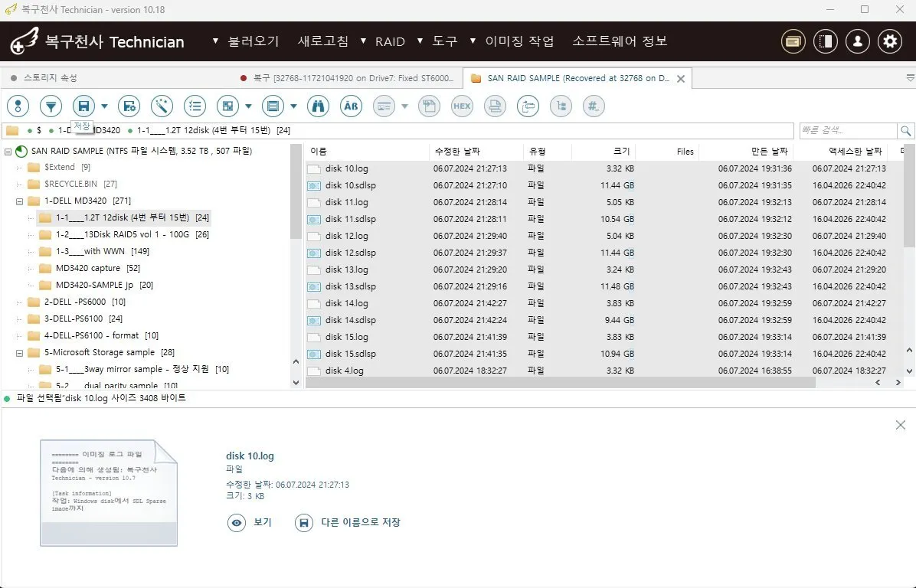Click the disk icon beside 다른 이름으로 저장
Image resolution: width=916 pixels, height=588 pixels.
coord(304,523)
